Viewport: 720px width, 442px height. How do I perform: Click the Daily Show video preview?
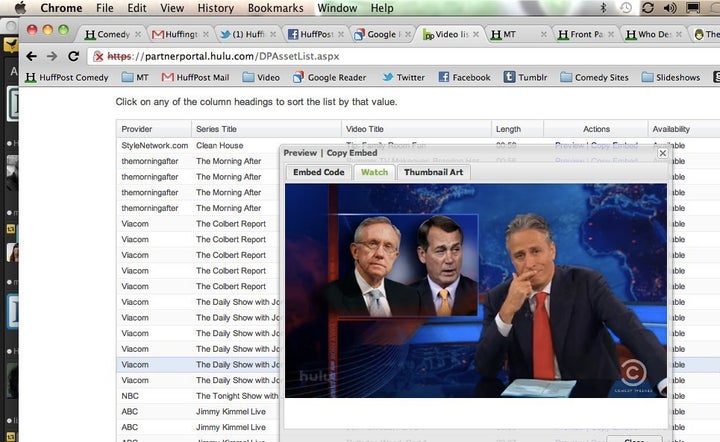point(476,291)
